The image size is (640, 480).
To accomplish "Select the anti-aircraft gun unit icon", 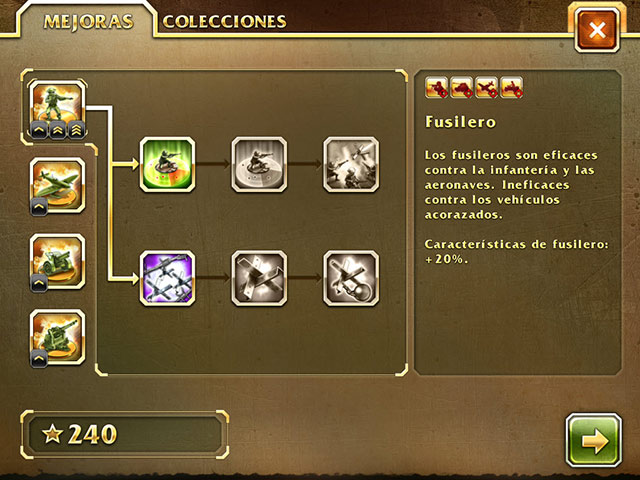I will (x=58, y=336).
